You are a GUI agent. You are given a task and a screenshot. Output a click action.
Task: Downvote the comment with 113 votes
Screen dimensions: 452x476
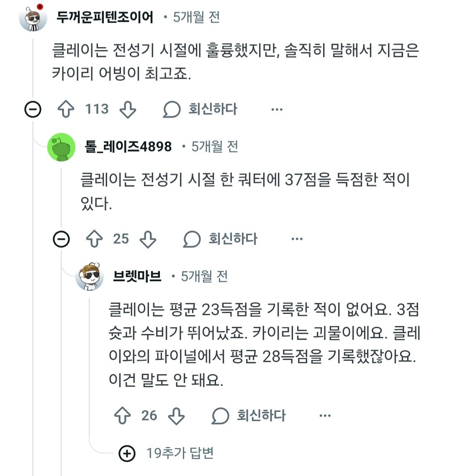[128, 109]
